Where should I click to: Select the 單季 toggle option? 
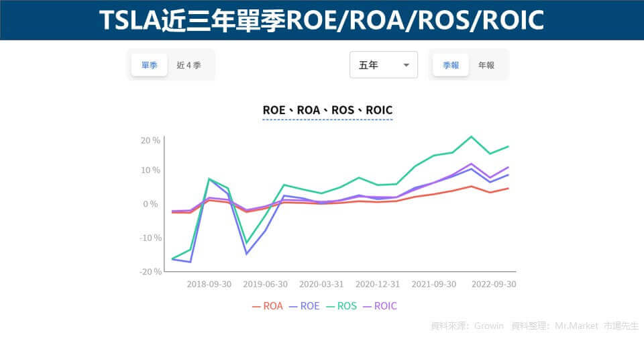point(150,65)
